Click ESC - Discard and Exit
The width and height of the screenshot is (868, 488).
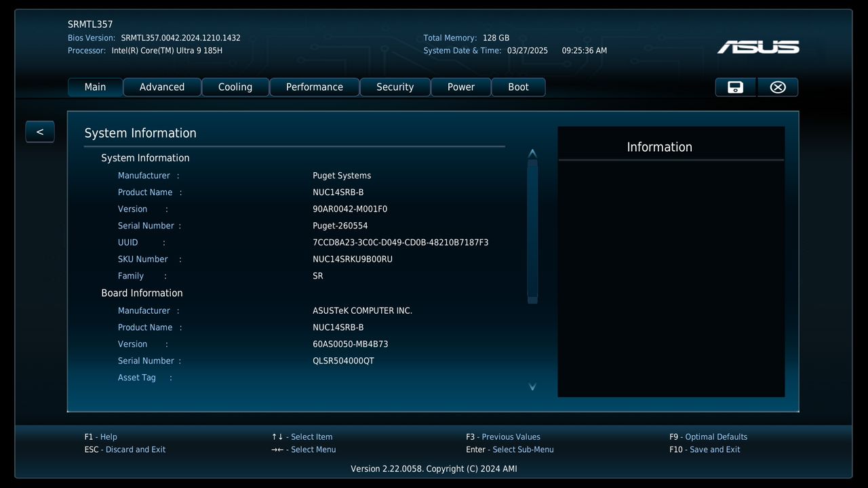click(x=125, y=449)
